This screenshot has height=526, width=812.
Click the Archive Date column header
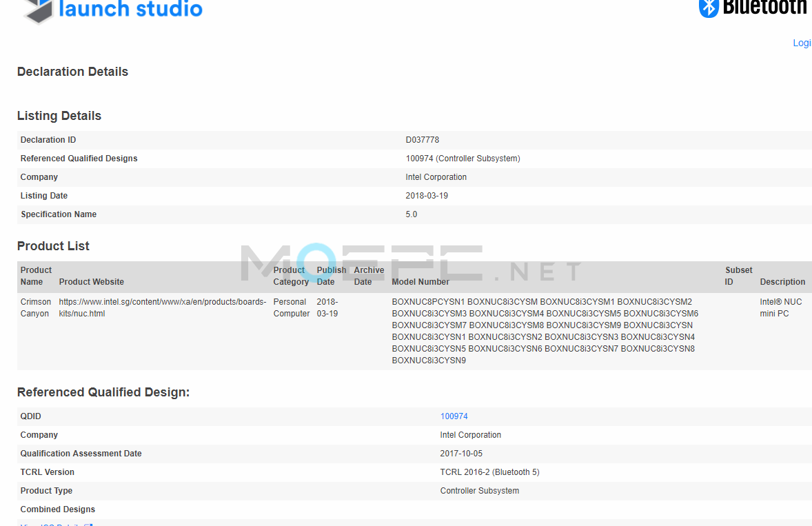(369, 276)
